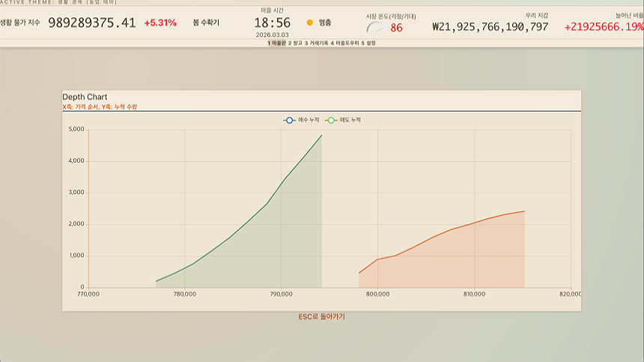
Task: Go to the 3 거래기록 tab
Action: click(316, 43)
